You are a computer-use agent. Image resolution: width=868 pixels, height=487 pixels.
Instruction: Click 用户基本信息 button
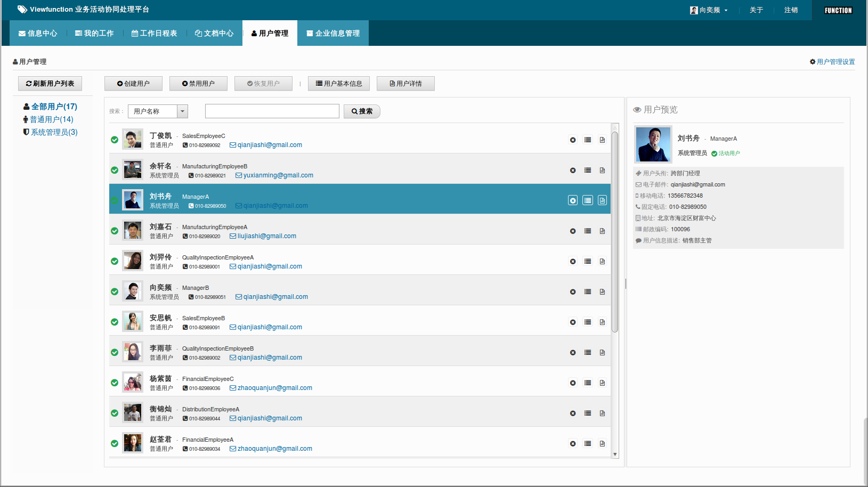[339, 84]
